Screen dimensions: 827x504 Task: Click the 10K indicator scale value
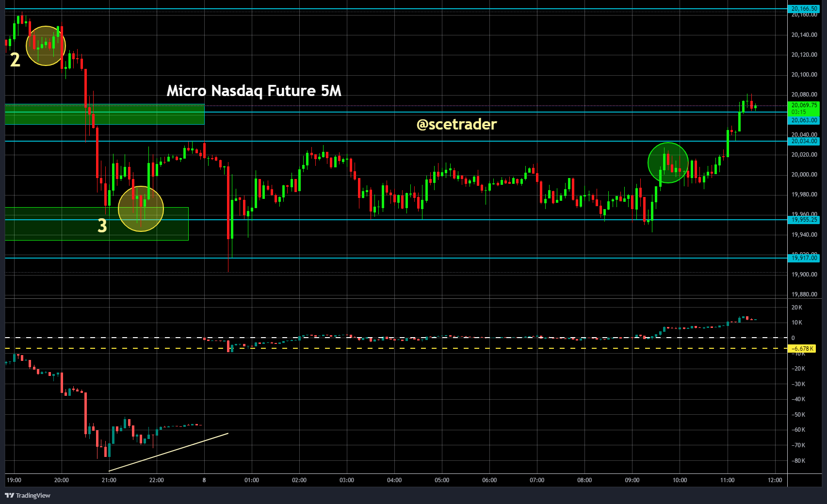[797, 323]
